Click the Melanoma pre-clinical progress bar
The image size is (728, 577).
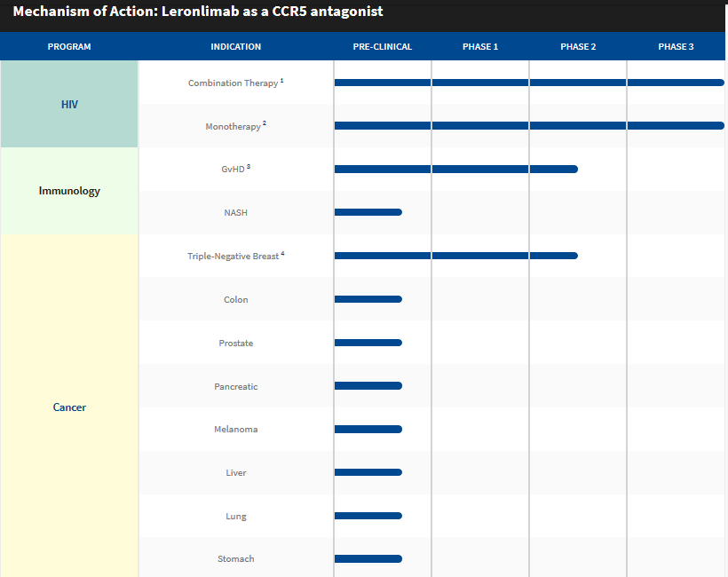click(368, 430)
